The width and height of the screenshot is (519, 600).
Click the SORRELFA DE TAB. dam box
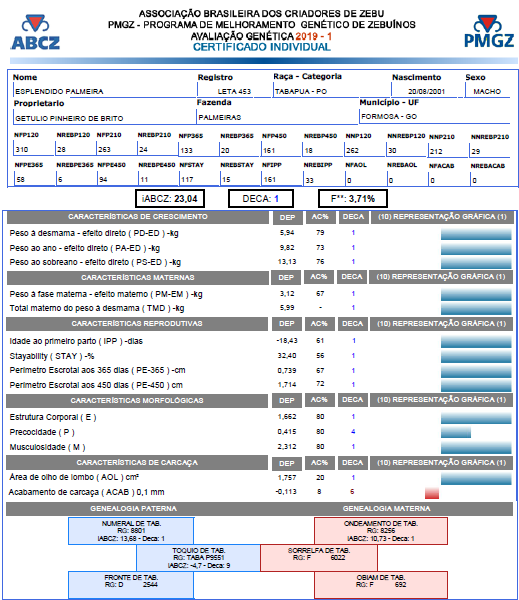[319, 558]
